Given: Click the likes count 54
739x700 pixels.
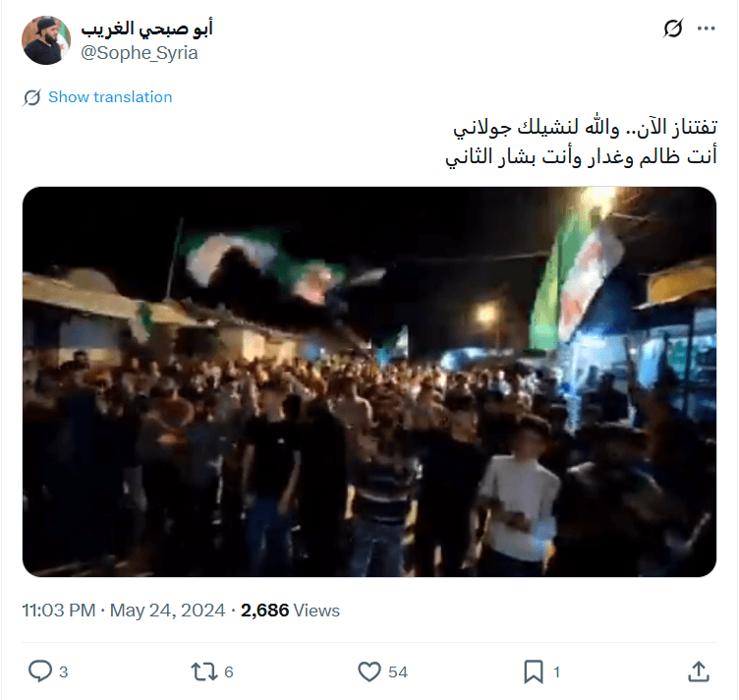Looking at the screenshot, I should point(398,671).
